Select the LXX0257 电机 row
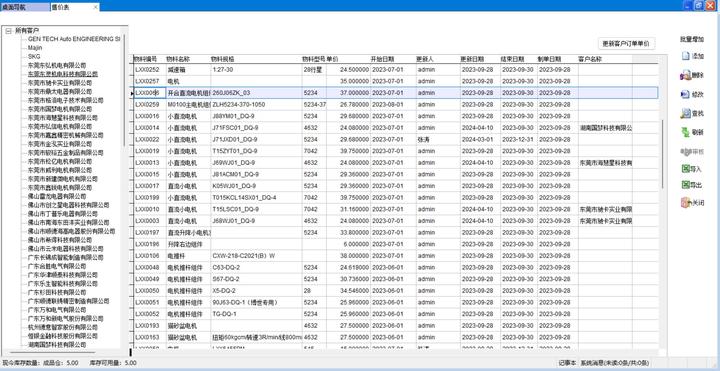 pos(395,81)
